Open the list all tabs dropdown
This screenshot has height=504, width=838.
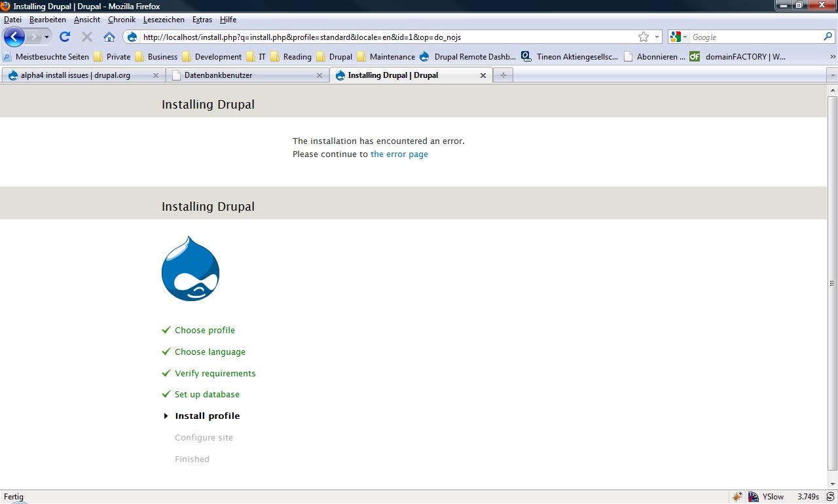[x=833, y=75]
